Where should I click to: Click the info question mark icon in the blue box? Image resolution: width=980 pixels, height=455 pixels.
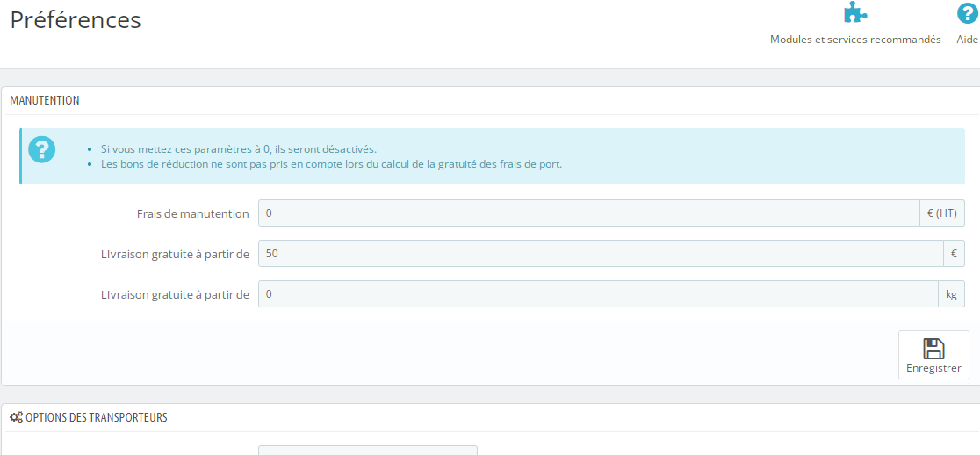[x=42, y=149]
